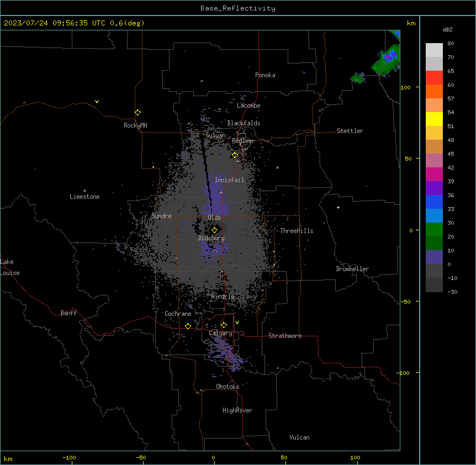Pick the light gray 70-80 dBZ legend color
The width and height of the screenshot is (476, 465).
click(x=434, y=50)
